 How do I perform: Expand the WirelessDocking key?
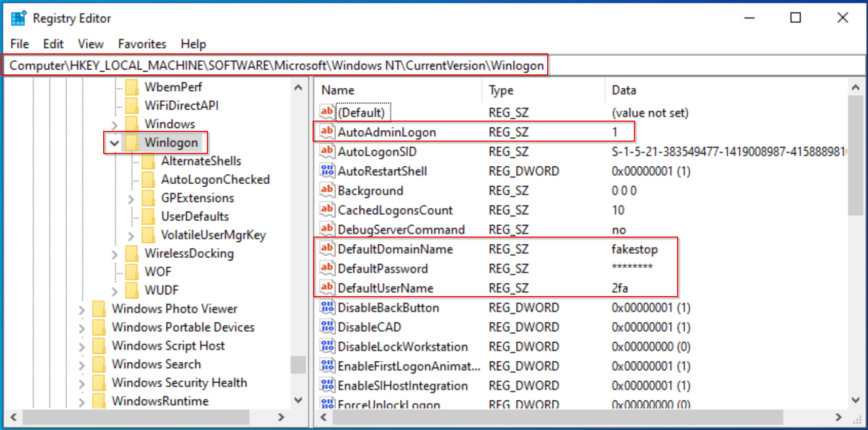point(114,254)
